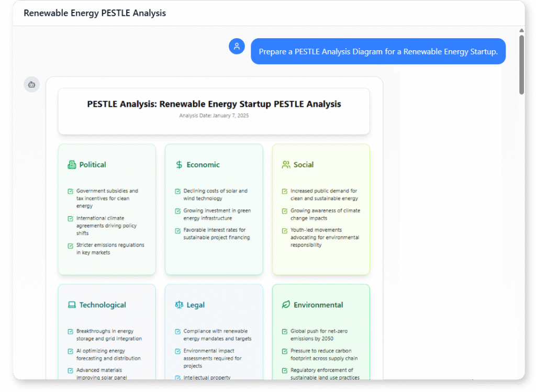Check the Government subsidies item checkbox
The height and width of the screenshot is (392, 536).
[69, 191]
